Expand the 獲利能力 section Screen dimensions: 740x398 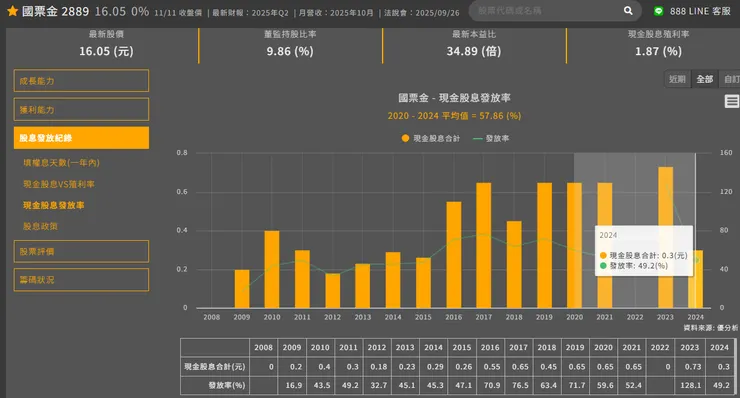coord(81,110)
